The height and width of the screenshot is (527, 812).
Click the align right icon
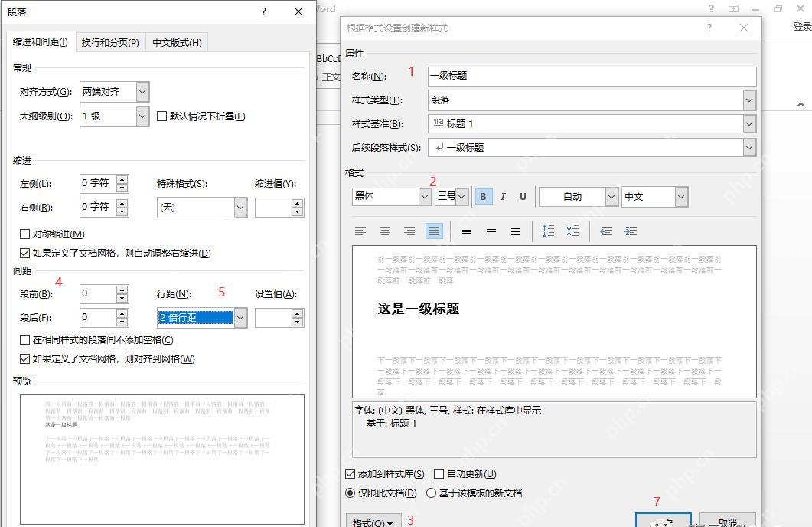tap(409, 231)
